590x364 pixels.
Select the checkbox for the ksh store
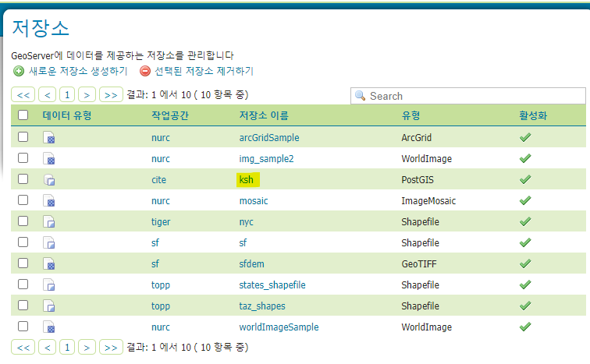pos(23,178)
